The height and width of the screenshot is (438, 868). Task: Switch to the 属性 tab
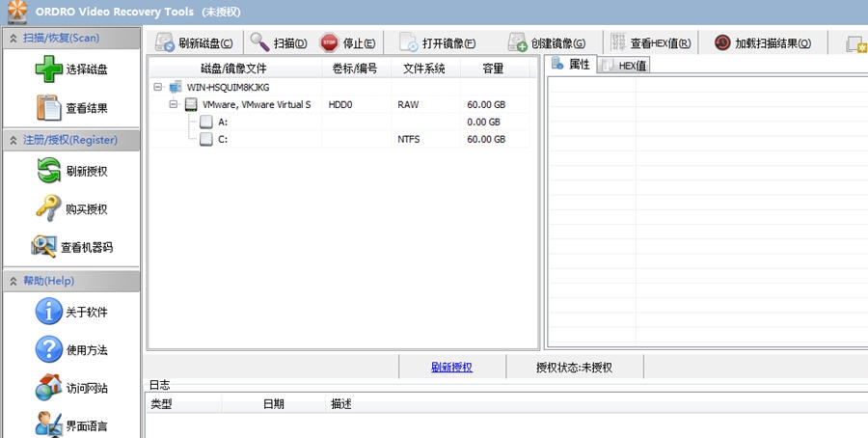[x=571, y=65]
